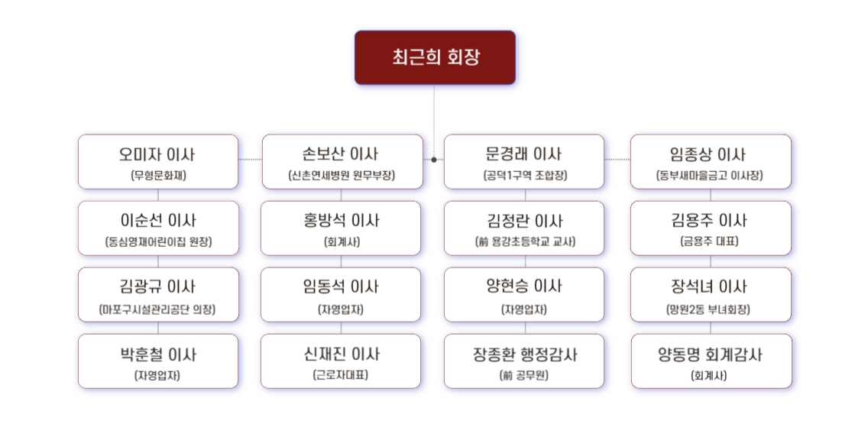Image resolution: width=868 pixels, height=421 pixels.
Task: Select the 김광규 이사 box
Action: coord(158,295)
